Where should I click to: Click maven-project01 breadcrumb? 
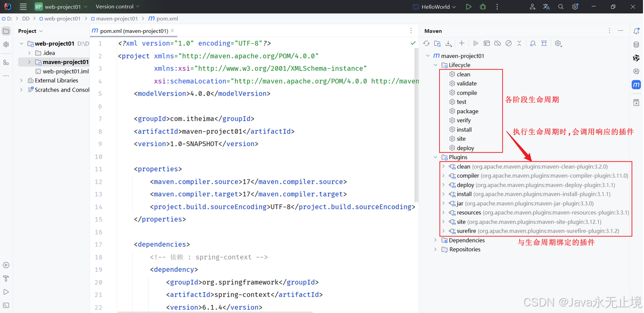(x=113, y=19)
